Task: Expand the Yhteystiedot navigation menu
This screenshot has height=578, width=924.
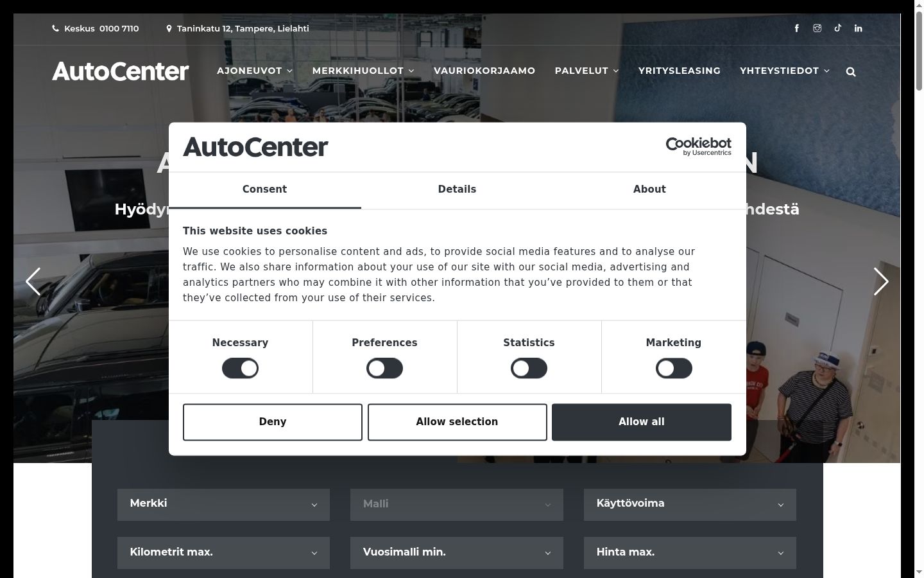Action: pos(785,71)
